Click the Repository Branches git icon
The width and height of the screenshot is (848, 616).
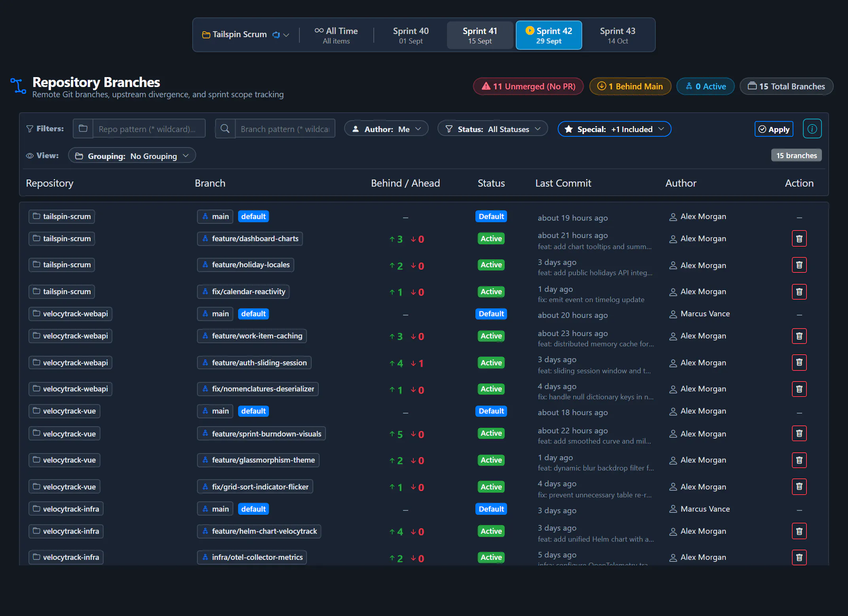click(x=18, y=86)
